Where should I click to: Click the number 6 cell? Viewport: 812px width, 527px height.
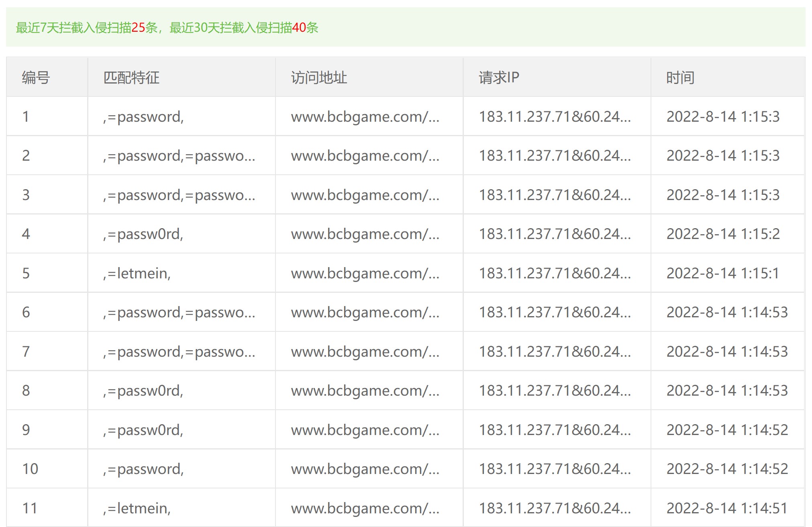point(26,313)
